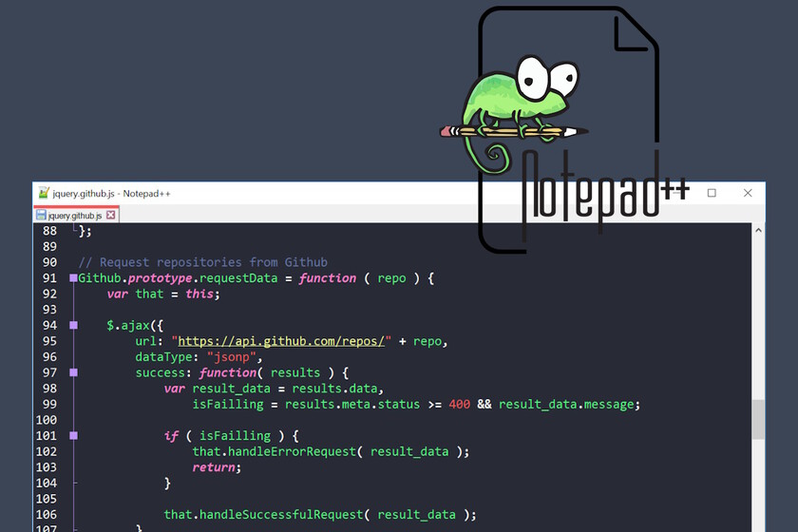Toggle fold marker beside line 101

(x=73, y=436)
